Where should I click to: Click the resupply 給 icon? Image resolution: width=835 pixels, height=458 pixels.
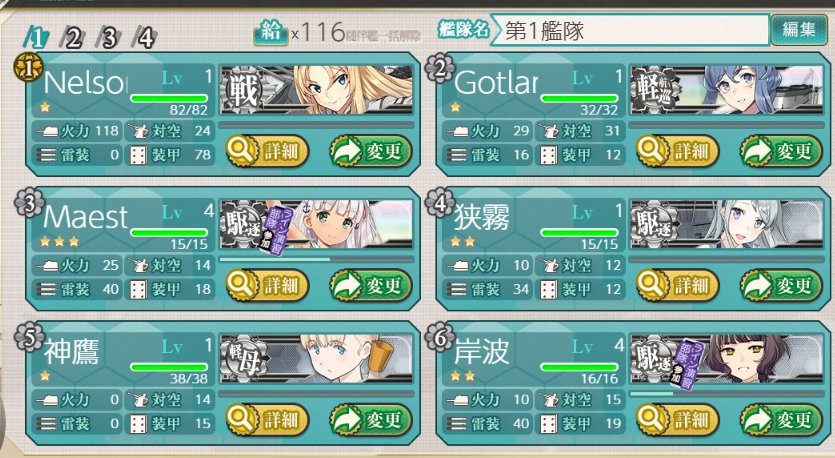click(x=271, y=32)
